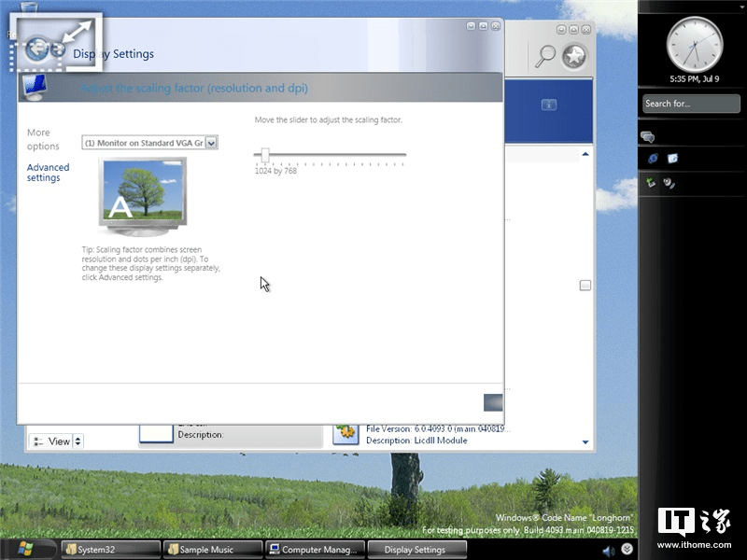Open Outlook Express from the sidebar
Image resolution: width=747 pixels, height=560 pixels.
[x=672, y=159]
